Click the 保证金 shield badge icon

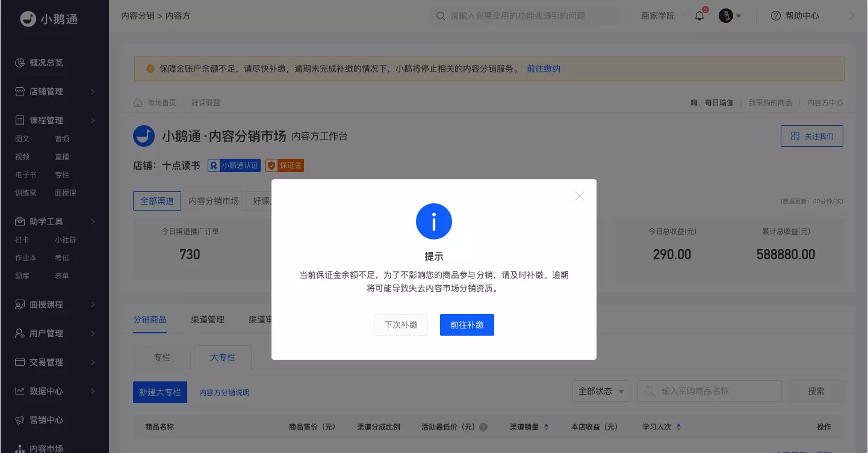271,165
